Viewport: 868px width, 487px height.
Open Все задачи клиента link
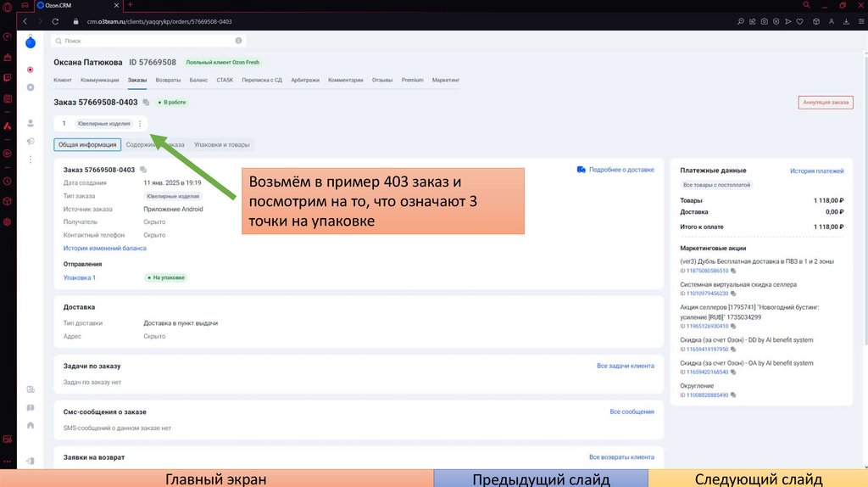626,366
